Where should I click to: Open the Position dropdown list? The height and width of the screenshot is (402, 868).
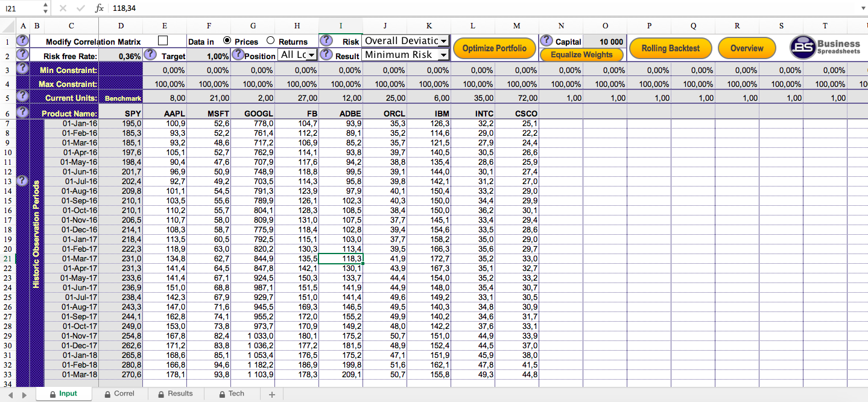[x=311, y=55]
